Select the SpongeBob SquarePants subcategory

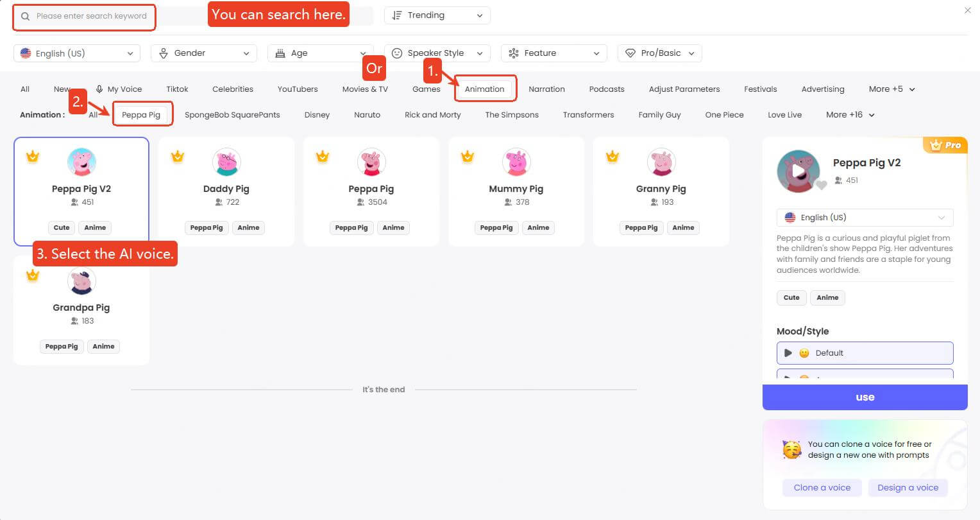point(232,115)
